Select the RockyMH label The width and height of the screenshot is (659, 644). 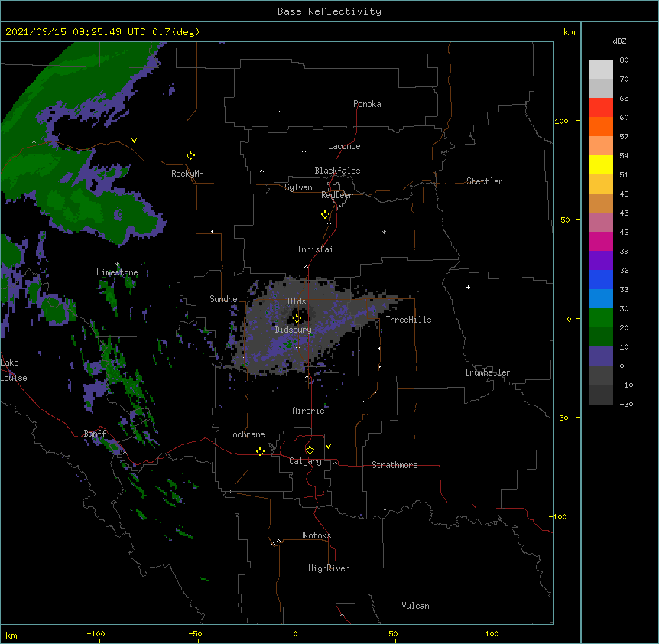tap(187, 174)
